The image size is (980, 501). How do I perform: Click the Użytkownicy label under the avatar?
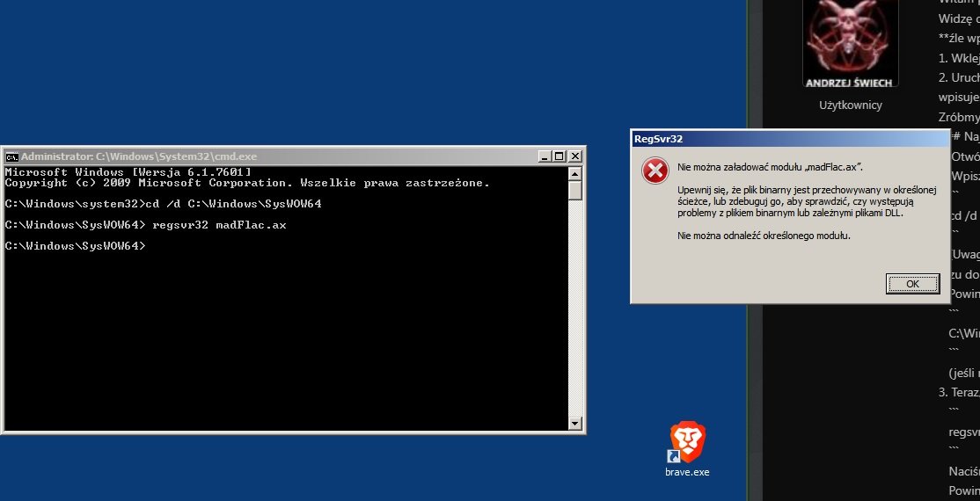point(850,105)
